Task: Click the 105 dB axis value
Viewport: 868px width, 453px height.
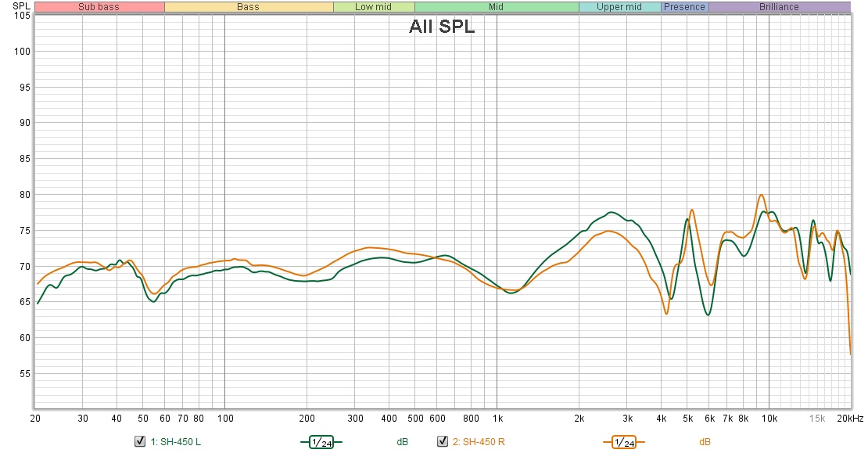Action: [x=22, y=16]
